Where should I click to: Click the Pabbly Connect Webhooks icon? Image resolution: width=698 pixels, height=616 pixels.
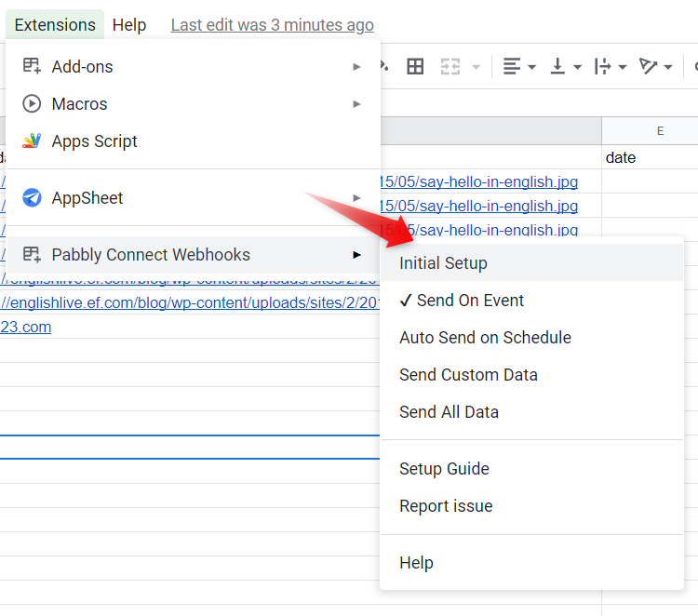[32, 255]
